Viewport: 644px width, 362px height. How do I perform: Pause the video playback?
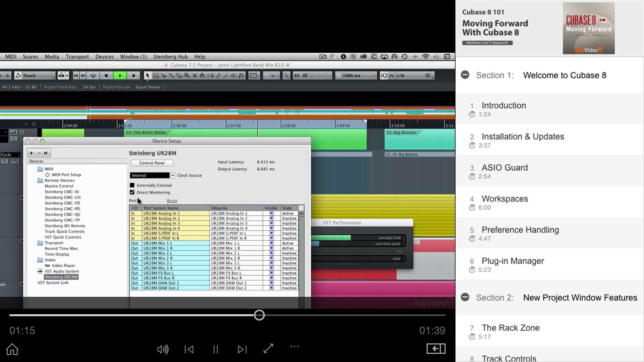point(216,349)
